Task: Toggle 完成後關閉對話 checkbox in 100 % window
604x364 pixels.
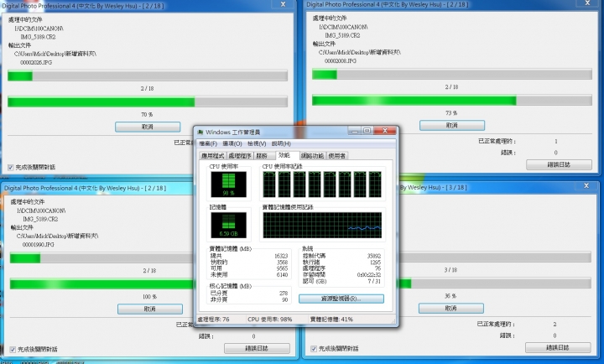Action: [13, 350]
